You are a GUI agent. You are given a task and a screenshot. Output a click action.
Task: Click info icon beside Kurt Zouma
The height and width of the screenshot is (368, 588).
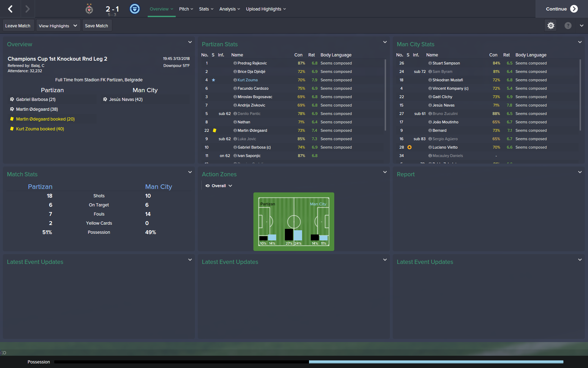[235, 80]
